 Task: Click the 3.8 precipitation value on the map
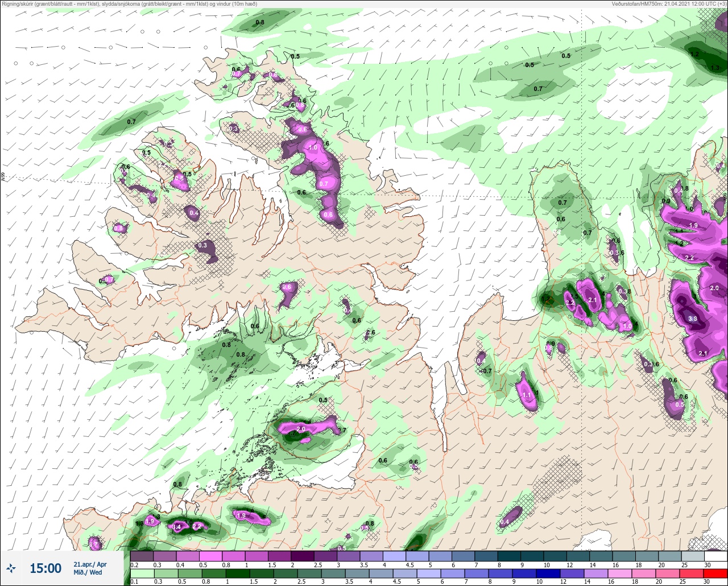[693, 319]
